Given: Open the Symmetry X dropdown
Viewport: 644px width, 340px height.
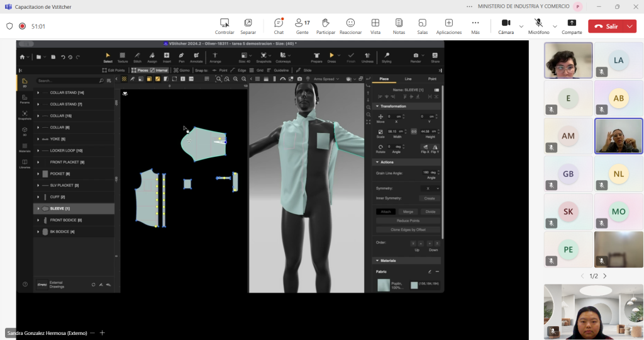Looking at the screenshot, I should pyautogui.click(x=430, y=188).
